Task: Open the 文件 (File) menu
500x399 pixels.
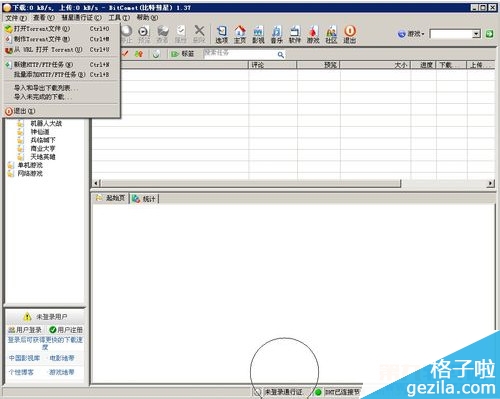Action: (x=16, y=18)
